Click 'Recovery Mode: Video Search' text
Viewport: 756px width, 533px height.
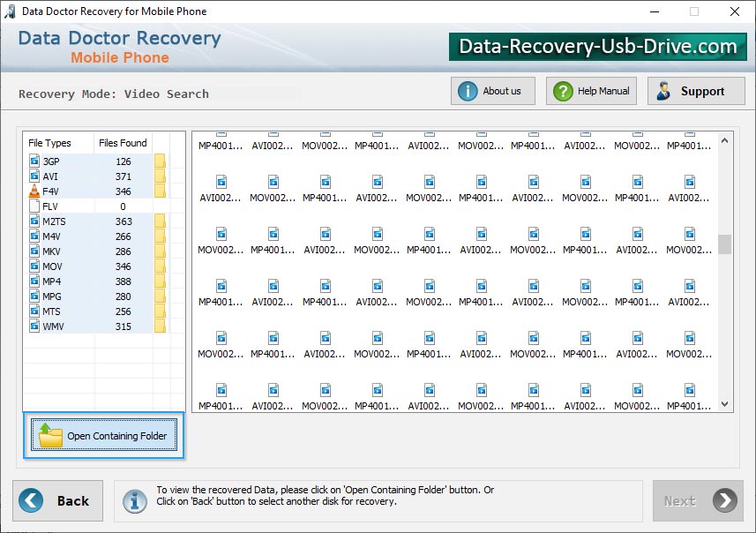(x=114, y=94)
